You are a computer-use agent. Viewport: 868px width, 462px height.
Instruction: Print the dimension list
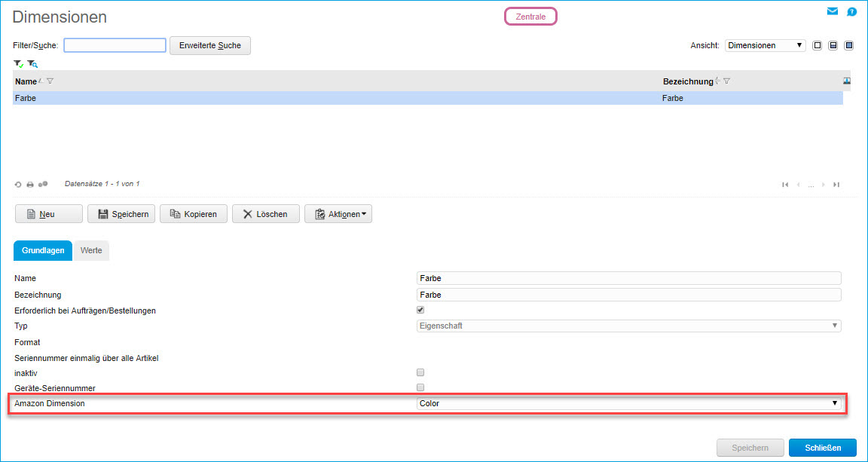tap(29, 183)
